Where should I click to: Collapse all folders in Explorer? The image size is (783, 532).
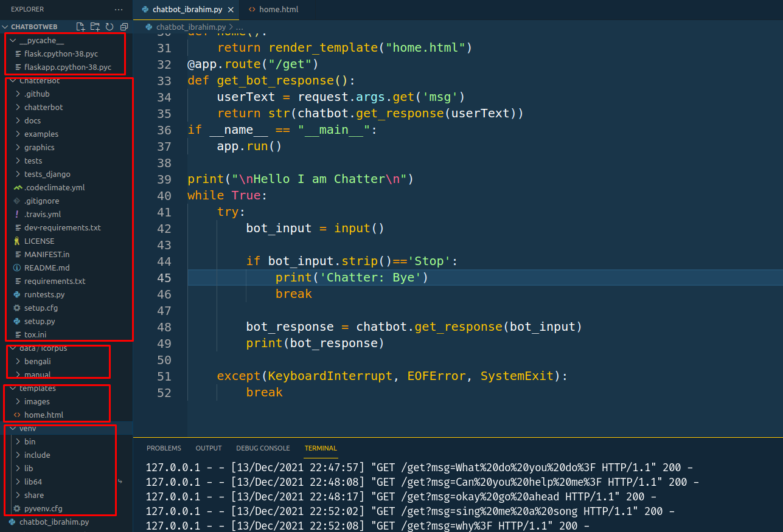(x=124, y=27)
